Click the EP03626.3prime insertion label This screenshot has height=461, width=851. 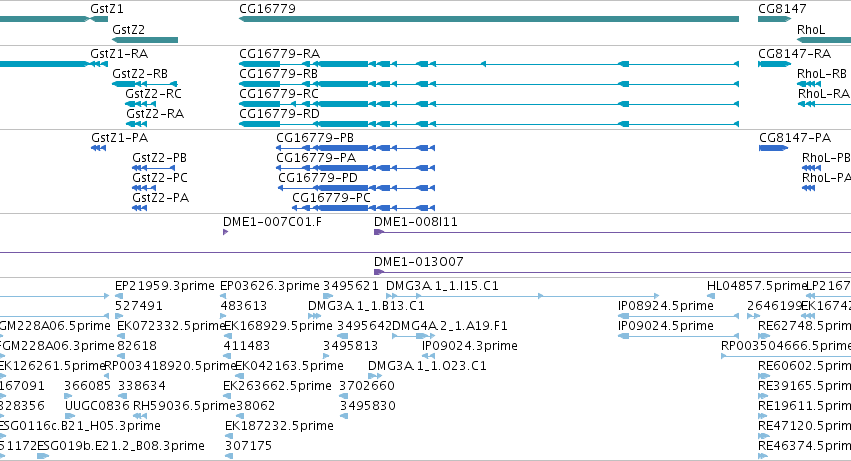click(270, 286)
